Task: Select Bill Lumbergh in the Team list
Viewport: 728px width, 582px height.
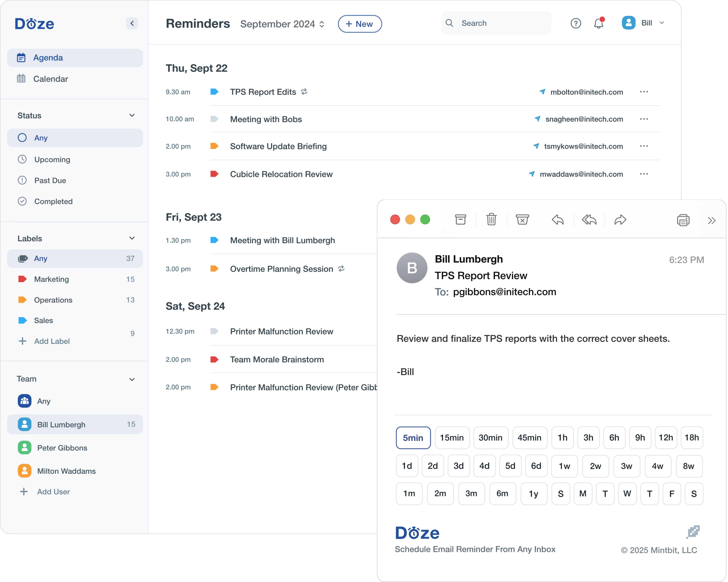Action: coord(75,425)
